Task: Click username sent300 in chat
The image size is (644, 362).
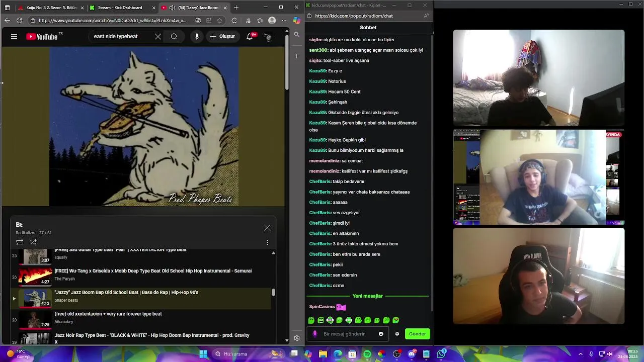Action: pyautogui.click(x=318, y=50)
